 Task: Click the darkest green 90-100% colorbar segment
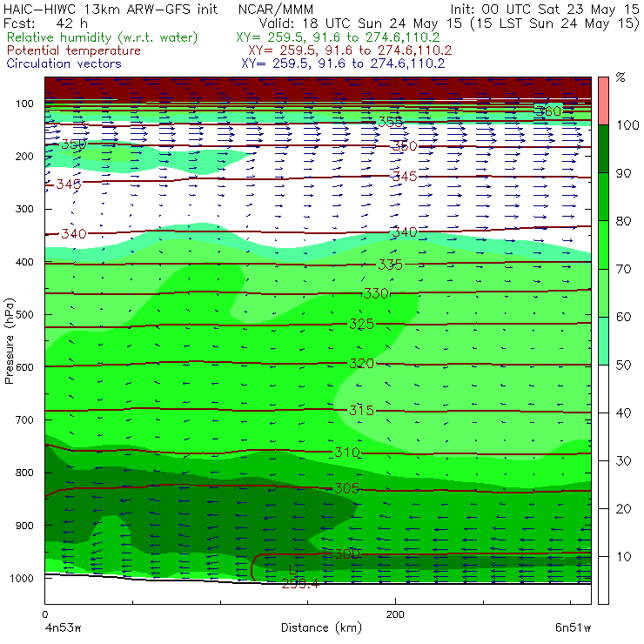click(x=603, y=149)
